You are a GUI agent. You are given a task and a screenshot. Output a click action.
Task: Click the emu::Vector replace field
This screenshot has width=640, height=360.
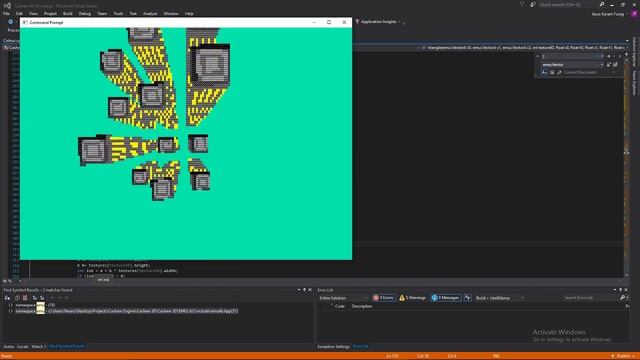[x=572, y=64]
